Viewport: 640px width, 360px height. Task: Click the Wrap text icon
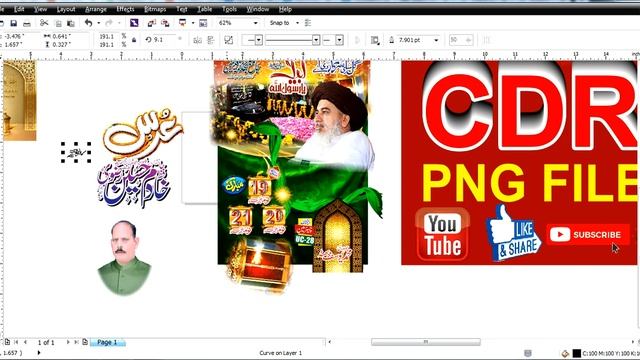tap(375, 40)
